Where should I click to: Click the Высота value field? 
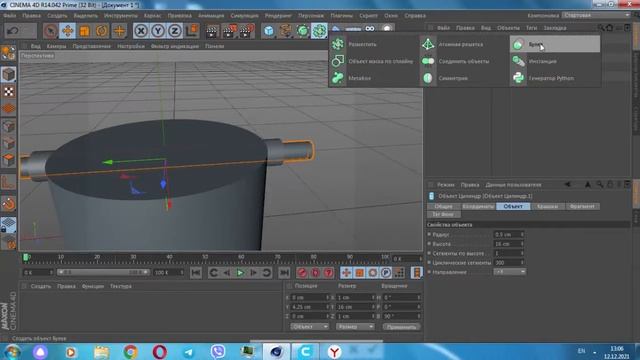point(509,244)
